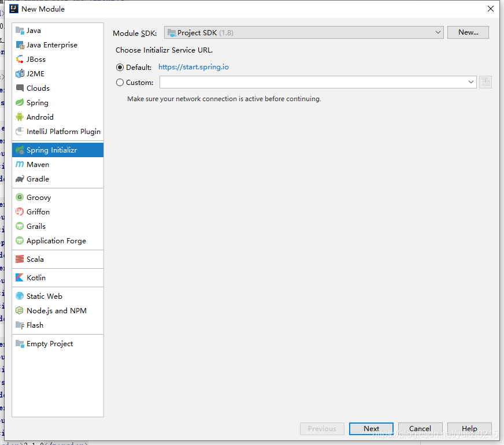Image resolution: width=504 pixels, height=445 pixels.
Task: Click the green Android robot icon
Action: [x=20, y=117]
